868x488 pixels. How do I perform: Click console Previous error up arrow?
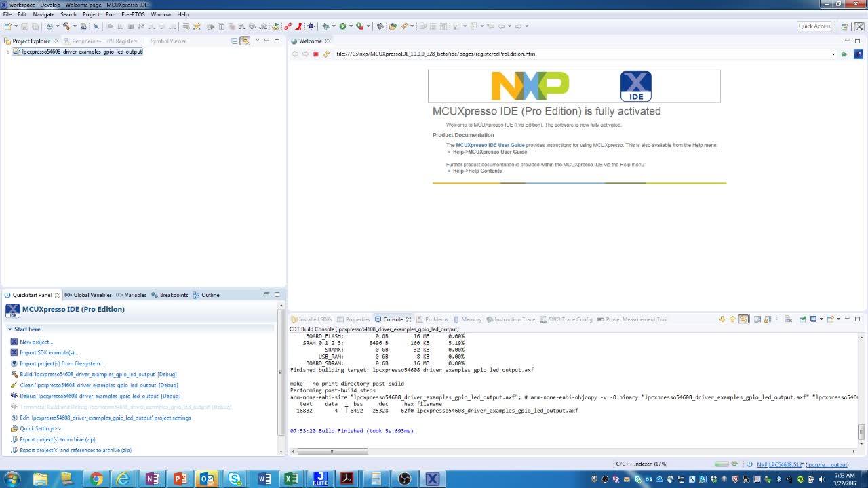[x=732, y=319]
